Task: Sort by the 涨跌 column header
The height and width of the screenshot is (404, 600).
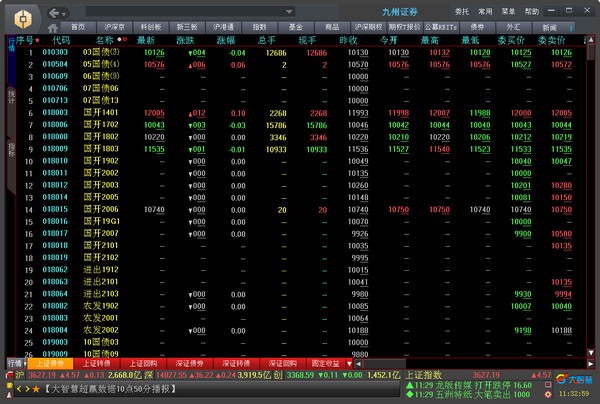Action: pyautogui.click(x=186, y=40)
